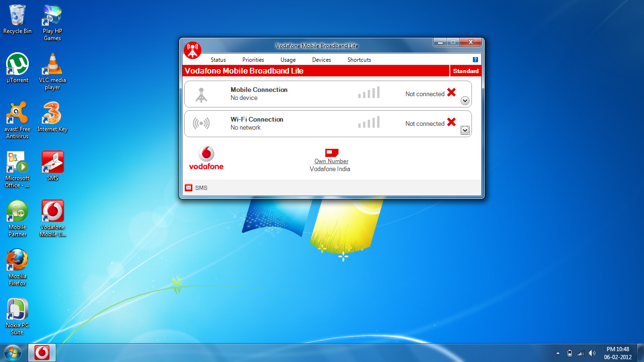Screen dimensions: 644x362
Task: Click the SMS envelope icon in bottom bar
Action: tap(189, 188)
